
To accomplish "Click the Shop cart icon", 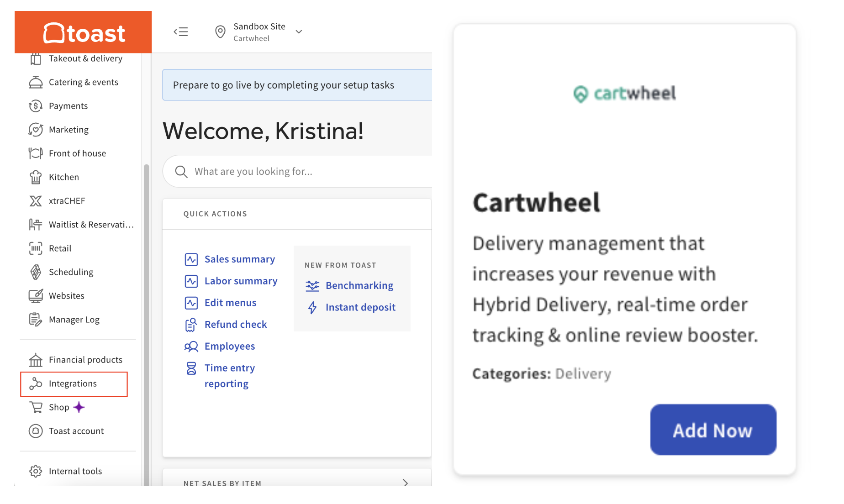I will (36, 407).
